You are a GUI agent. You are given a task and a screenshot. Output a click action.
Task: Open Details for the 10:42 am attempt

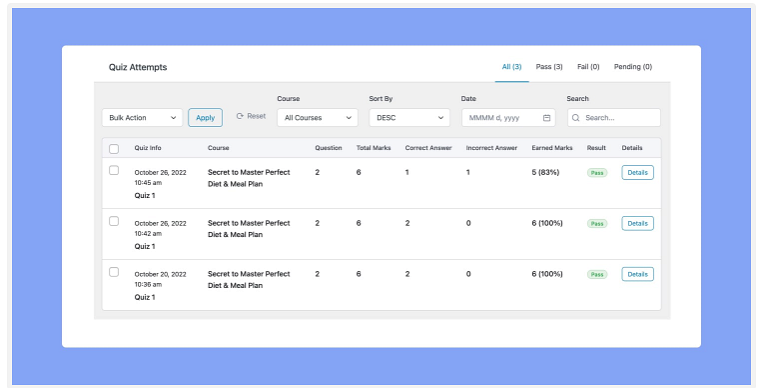point(637,223)
